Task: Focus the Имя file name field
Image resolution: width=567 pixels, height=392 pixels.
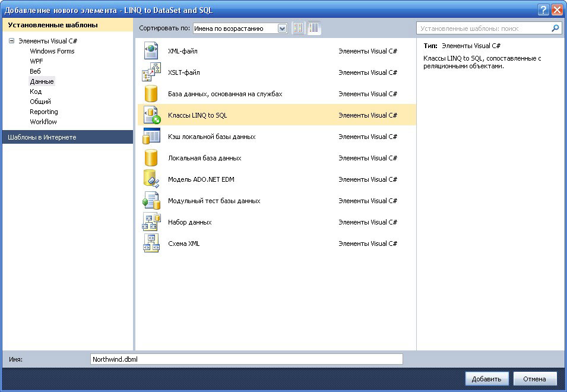Action: tap(246, 359)
